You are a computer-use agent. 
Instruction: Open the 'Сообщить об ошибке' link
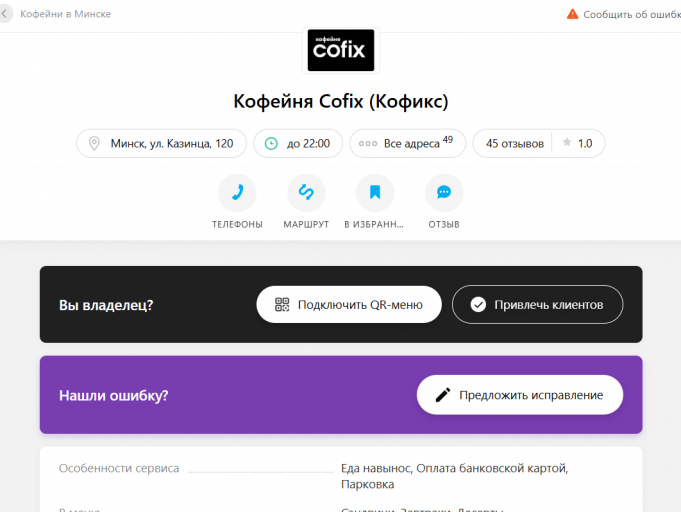(632, 14)
